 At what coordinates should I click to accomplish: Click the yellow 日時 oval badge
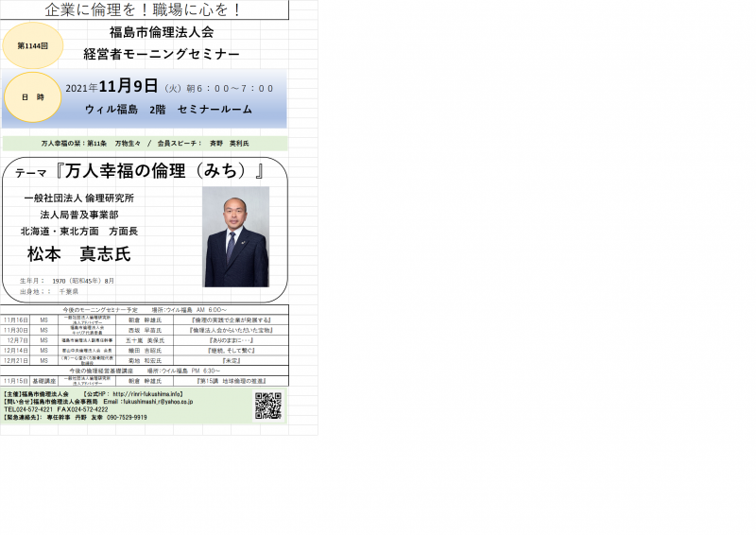tap(33, 97)
